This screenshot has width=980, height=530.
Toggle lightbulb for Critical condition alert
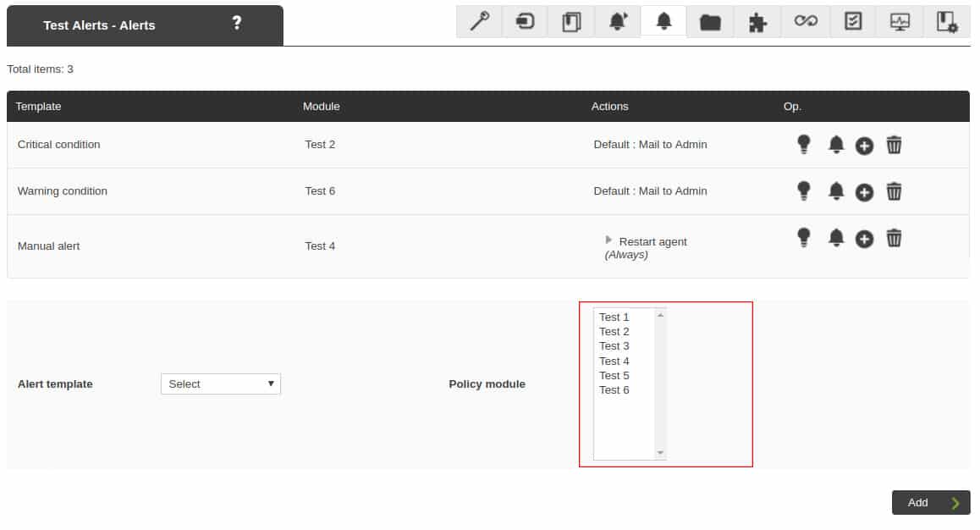click(x=804, y=145)
